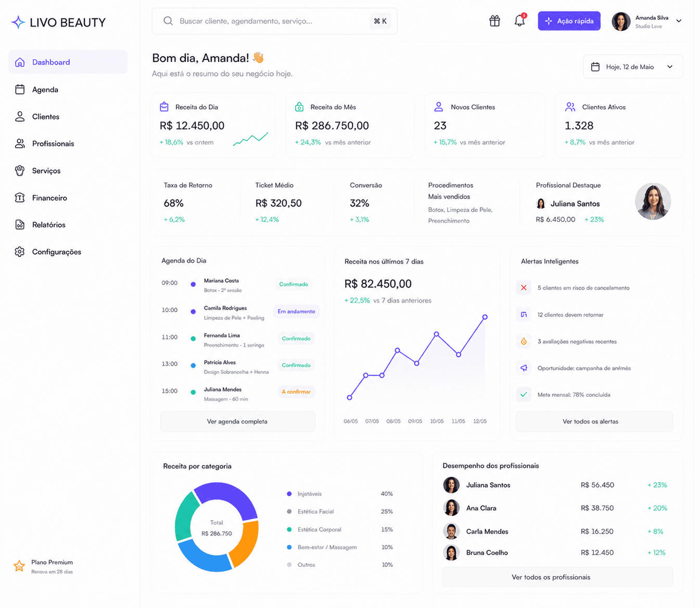Click the orange segment of donut chart

click(246, 544)
